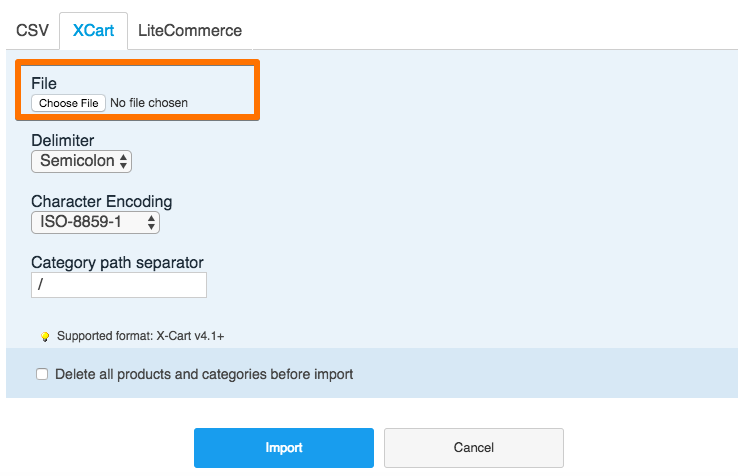This screenshot has height=476, width=738.
Task: Cancel the import dialog
Action: tap(474, 448)
